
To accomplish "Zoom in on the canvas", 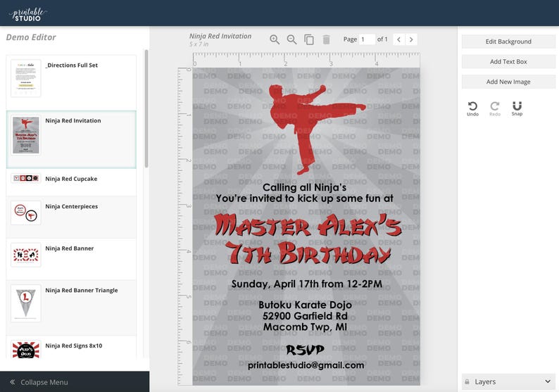I will (x=275, y=39).
